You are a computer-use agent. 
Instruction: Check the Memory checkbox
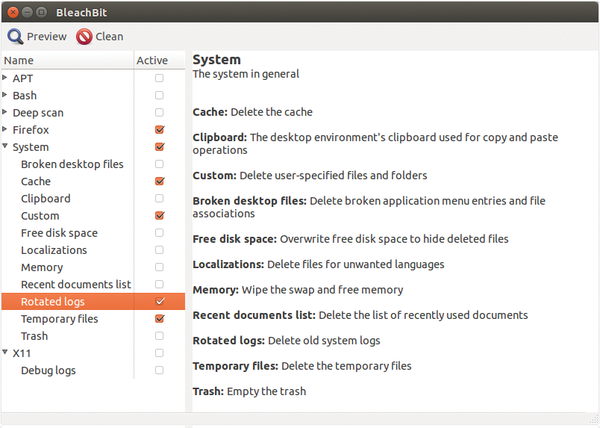[x=159, y=267]
